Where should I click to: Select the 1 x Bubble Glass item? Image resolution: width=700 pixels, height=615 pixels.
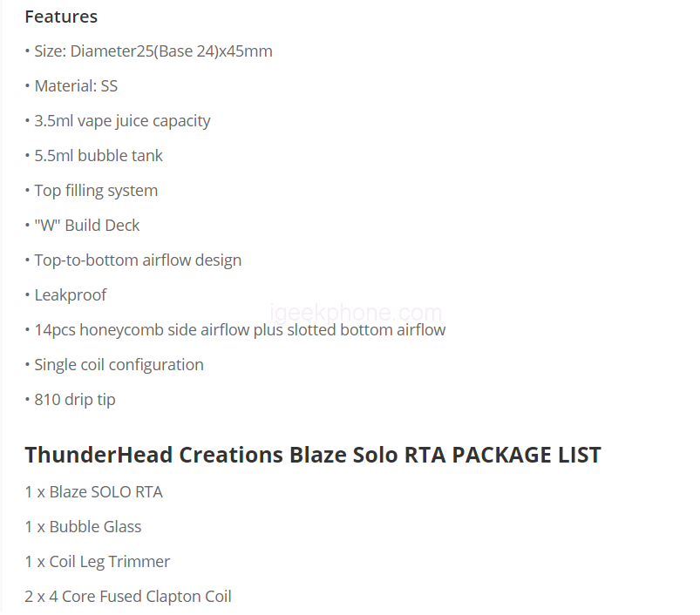(x=83, y=527)
